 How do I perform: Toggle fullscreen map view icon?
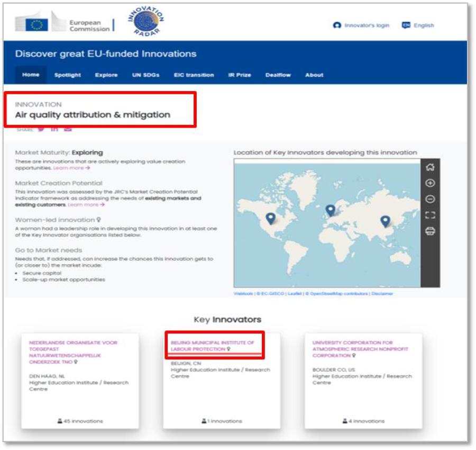pyautogui.click(x=430, y=215)
